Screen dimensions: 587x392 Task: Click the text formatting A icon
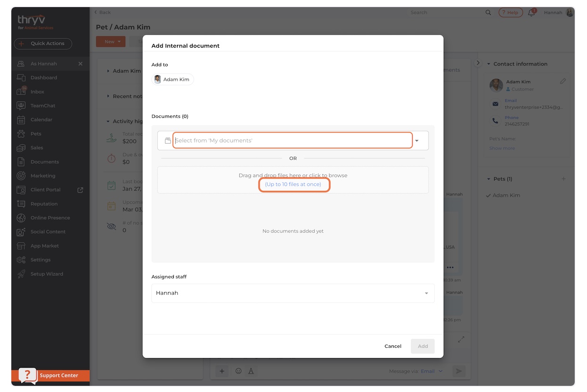pyautogui.click(x=251, y=371)
